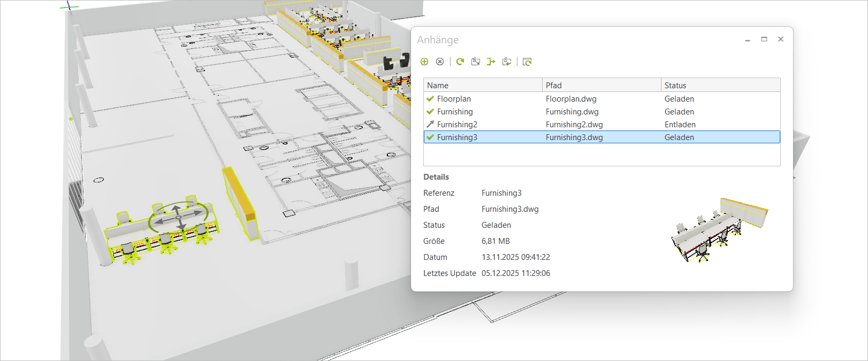Screen dimensions: 868x361
Task: Click the green reload arrow icon
Action: click(460, 62)
